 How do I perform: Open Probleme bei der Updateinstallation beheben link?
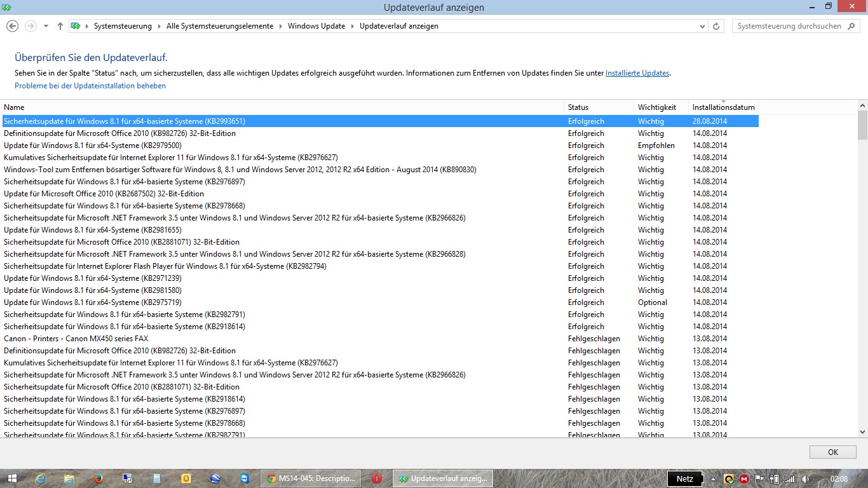[90, 86]
